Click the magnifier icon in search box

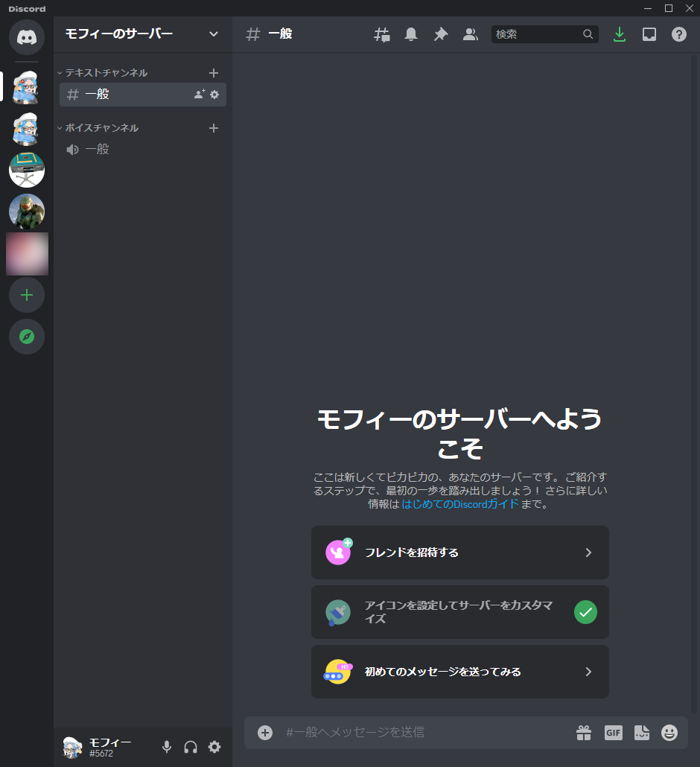click(588, 34)
